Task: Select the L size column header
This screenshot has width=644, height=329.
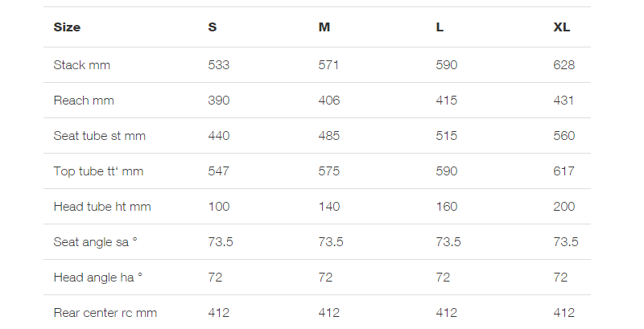Action: point(440,27)
